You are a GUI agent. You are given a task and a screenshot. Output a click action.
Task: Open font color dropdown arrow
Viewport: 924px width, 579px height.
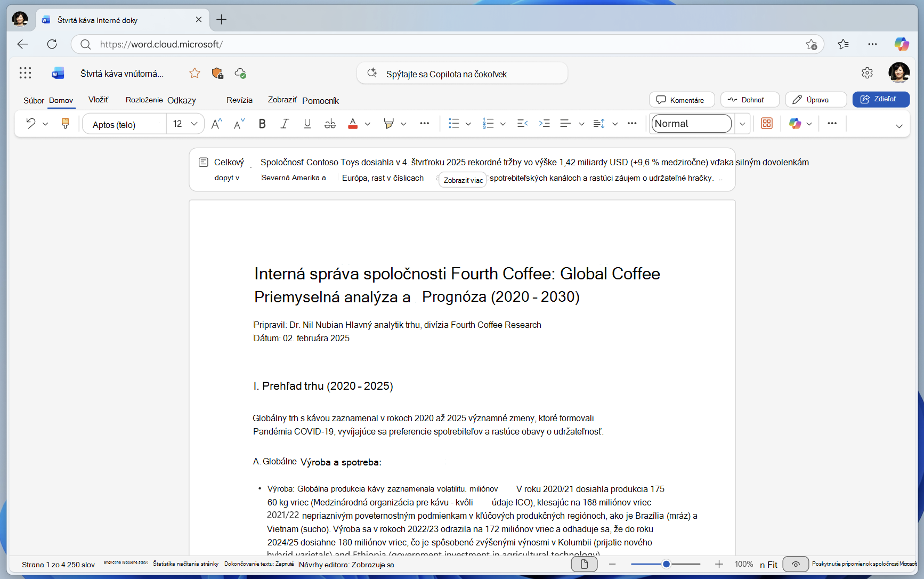pos(368,124)
